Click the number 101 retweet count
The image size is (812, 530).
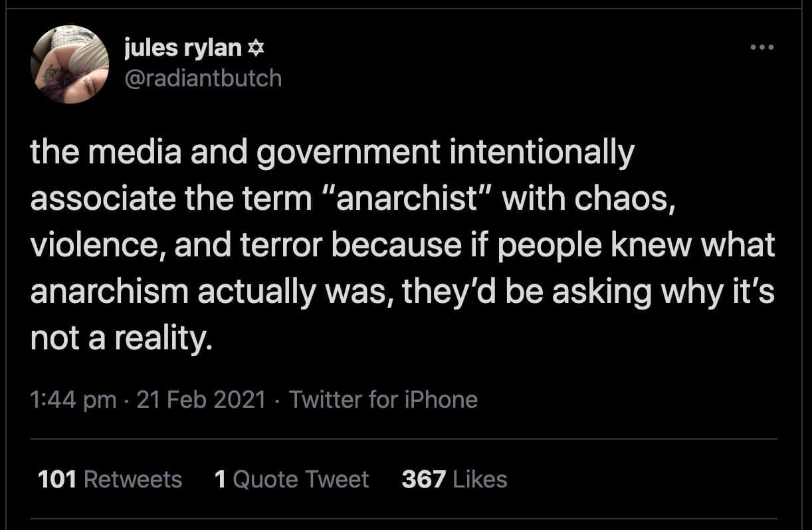click(x=57, y=479)
